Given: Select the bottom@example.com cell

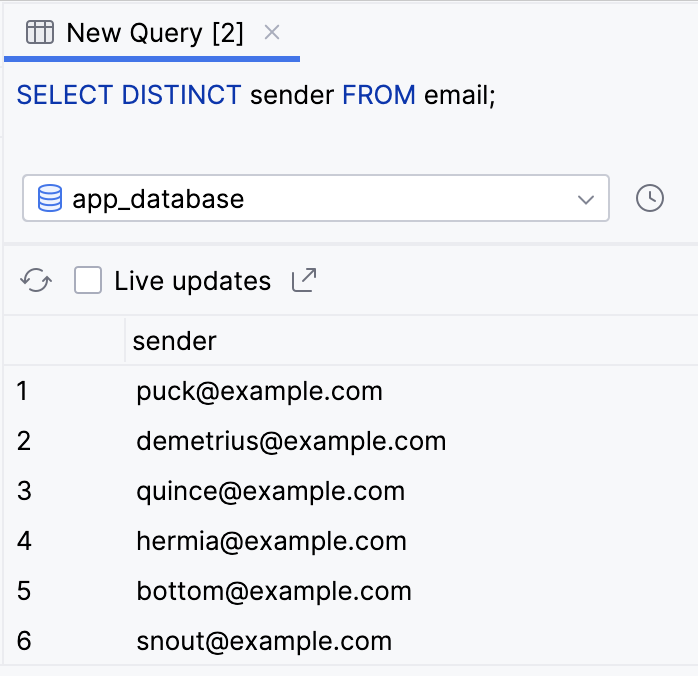Looking at the screenshot, I should click(x=274, y=591).
